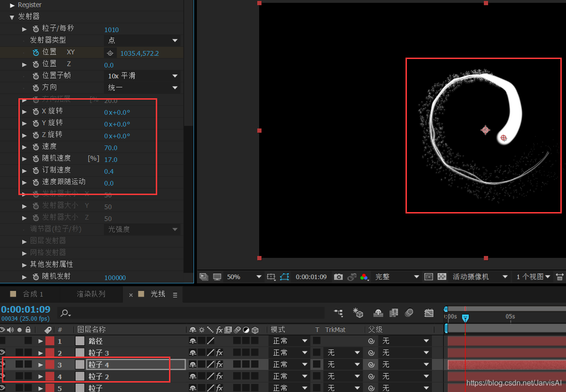The image size is (566, 392).
Task: Open the 1 个视图 layout dropdown
Action: 533,277
